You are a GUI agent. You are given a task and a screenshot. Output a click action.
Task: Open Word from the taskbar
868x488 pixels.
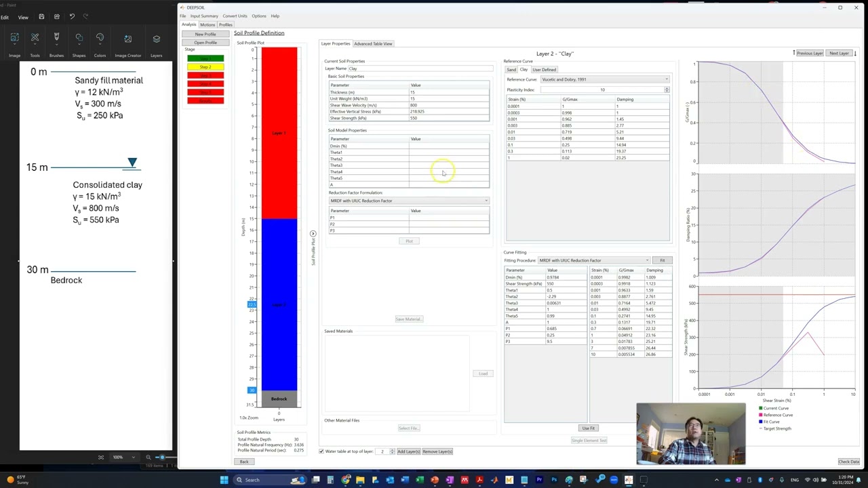[405, 480]
